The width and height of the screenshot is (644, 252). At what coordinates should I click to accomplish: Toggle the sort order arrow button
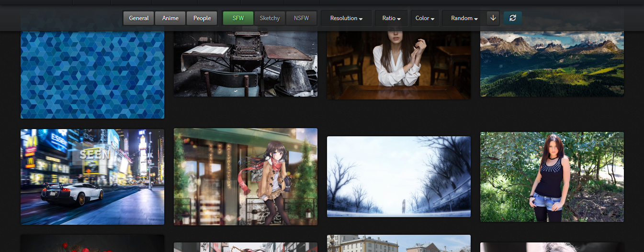(x=493, y=18)
